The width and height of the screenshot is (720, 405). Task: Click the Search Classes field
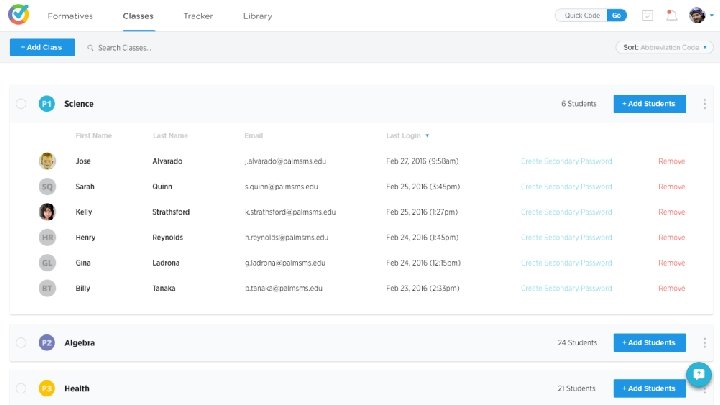coord(124,48)
